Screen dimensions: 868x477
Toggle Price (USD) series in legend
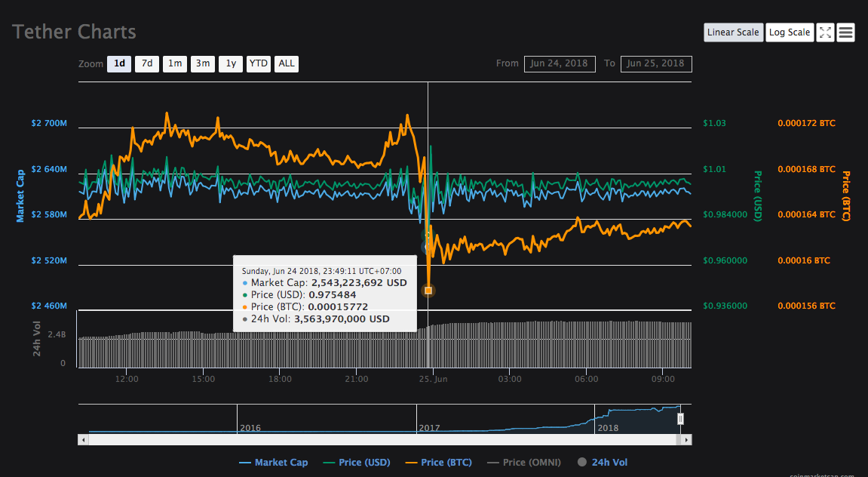tap(357, 463)
